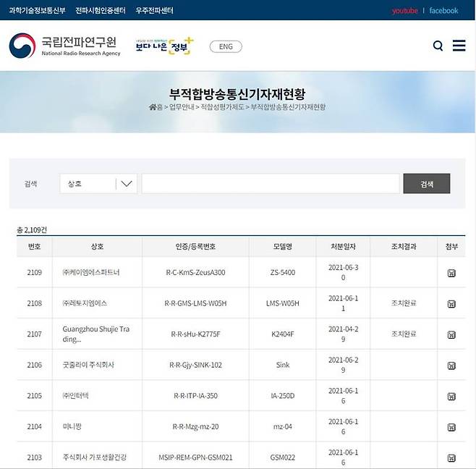Click 조치완료 status in row 2108
Screen dimensions: 476x469
(404, 303)
